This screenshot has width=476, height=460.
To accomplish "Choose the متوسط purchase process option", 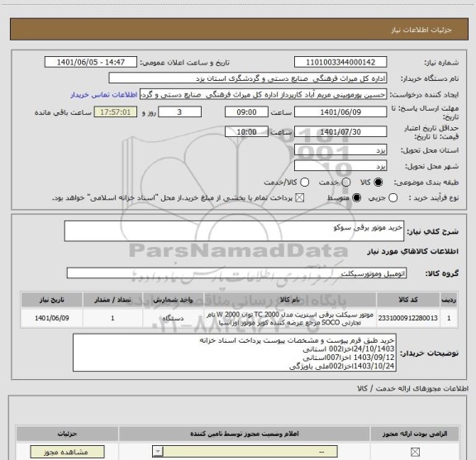I will pos(356,198).
